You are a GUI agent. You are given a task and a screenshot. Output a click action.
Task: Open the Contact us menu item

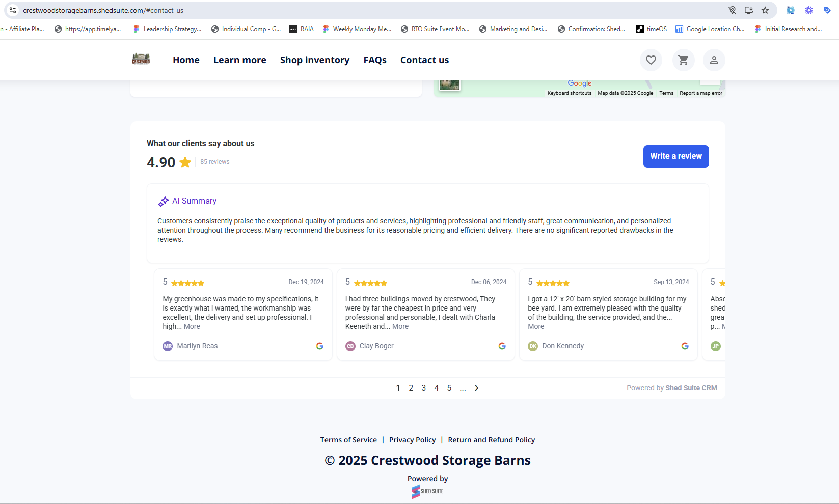click(425, 60)
